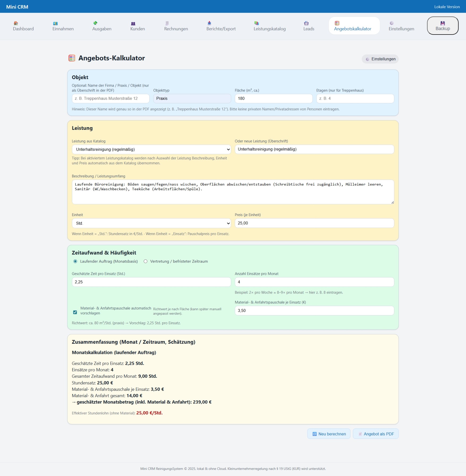The width and height of the screenshot is (466, 476).
Task: Click the Backup floppy disk icon
Action: click(x=442, y=23)
